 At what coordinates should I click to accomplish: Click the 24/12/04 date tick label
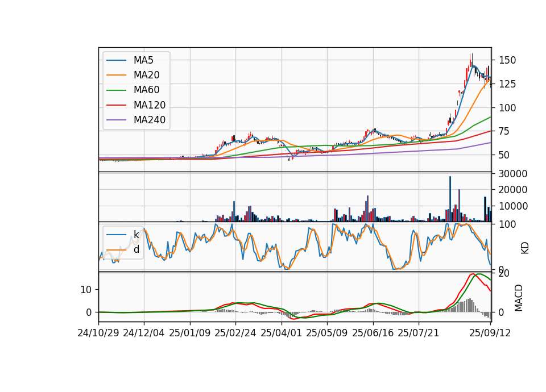click(x=144, y=333)
